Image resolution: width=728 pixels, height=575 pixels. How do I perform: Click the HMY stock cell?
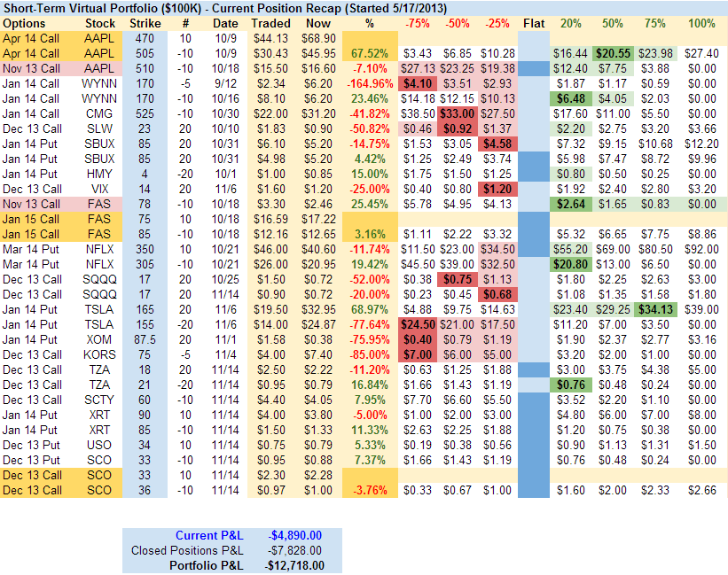click(x=100, y=174)
